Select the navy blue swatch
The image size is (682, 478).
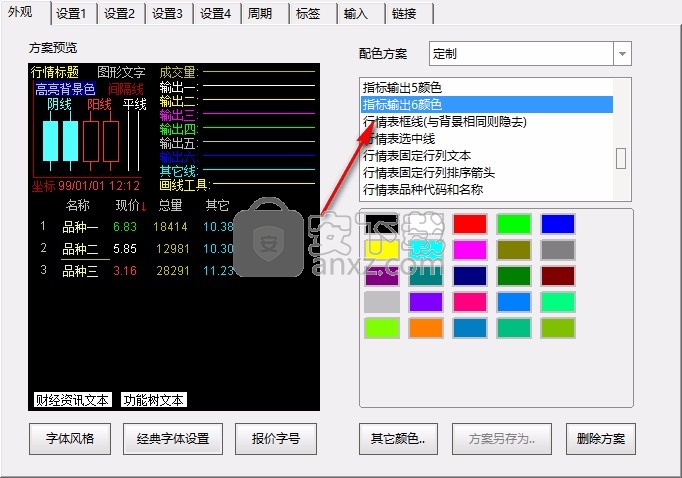(470, 276)
